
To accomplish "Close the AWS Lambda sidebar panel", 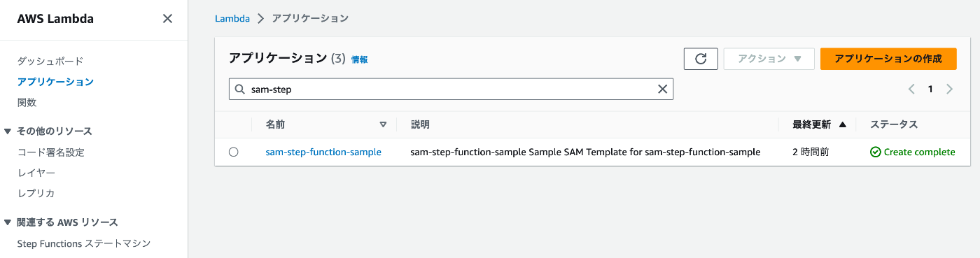I will (167, 19).
